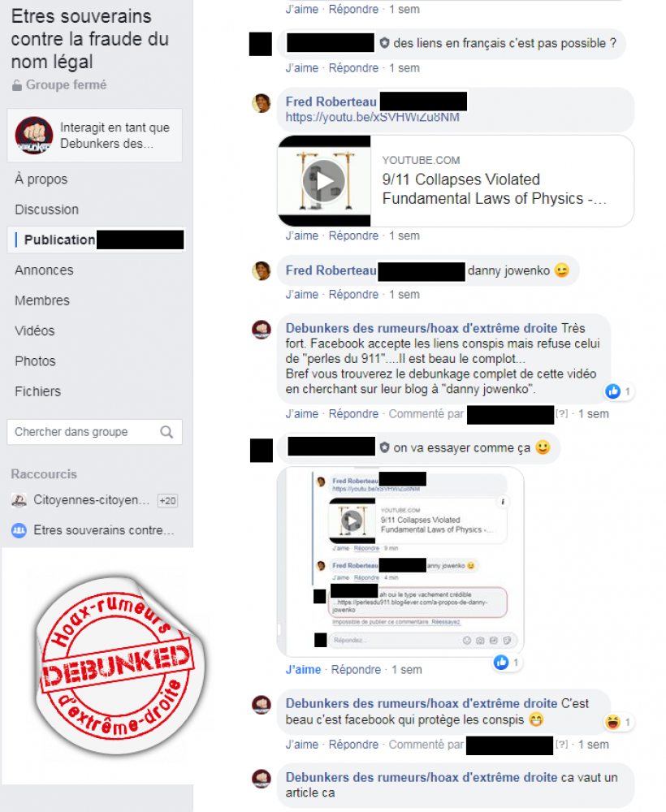The height and width of the screenshot is (812, 666).
Task: Open the À propos section
Action: coord(41,179)
